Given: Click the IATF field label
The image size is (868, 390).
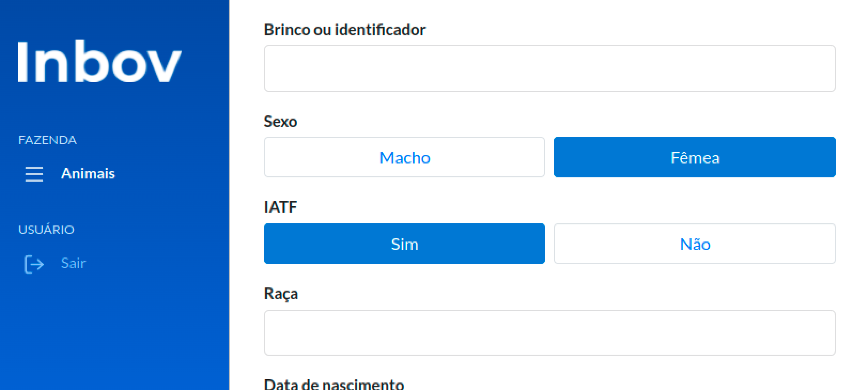Looking at the screenshot, I should 280,207.
